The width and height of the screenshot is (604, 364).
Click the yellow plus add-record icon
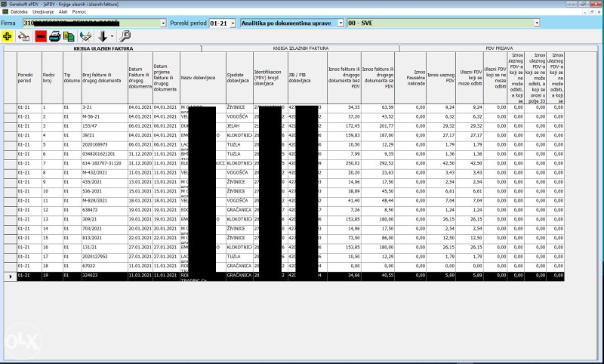coord(8,35)
